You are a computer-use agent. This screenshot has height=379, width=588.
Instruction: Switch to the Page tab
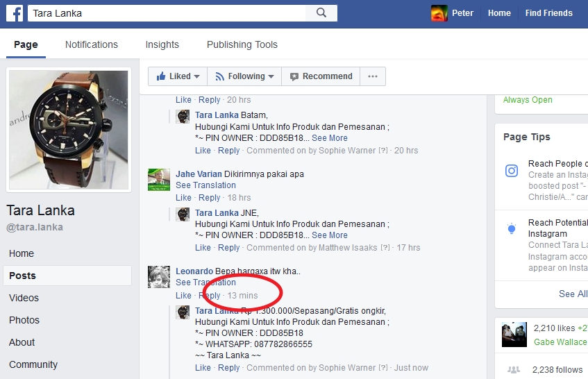pos(26,44)
